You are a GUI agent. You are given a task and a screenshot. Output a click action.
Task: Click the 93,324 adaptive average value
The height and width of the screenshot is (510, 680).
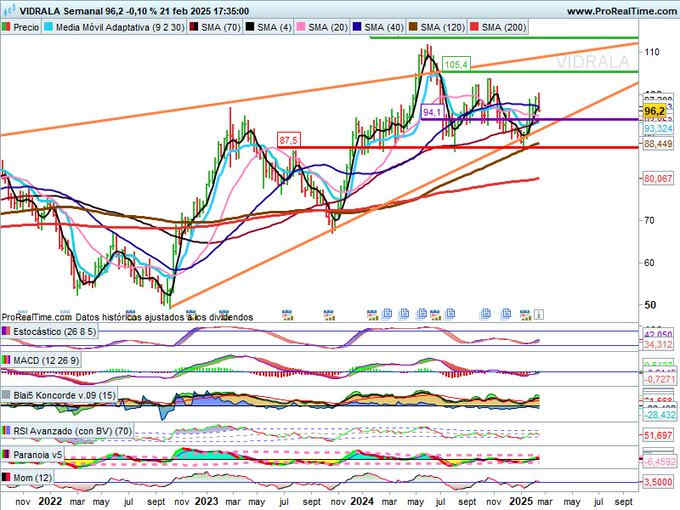point(658,129)
